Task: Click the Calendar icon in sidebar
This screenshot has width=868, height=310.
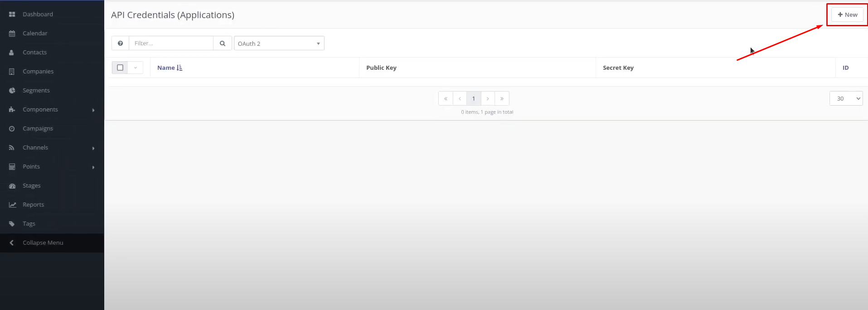Action: (12, 34)
